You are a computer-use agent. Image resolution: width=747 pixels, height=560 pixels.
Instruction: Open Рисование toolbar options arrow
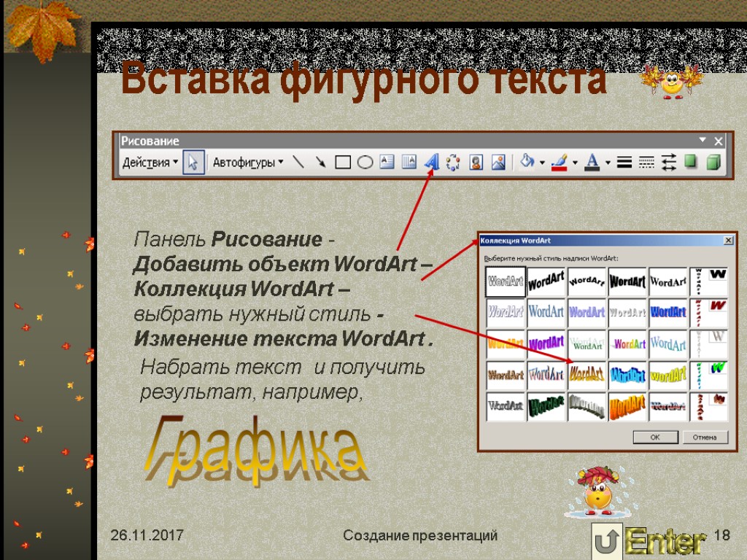[x=703, y=140]
